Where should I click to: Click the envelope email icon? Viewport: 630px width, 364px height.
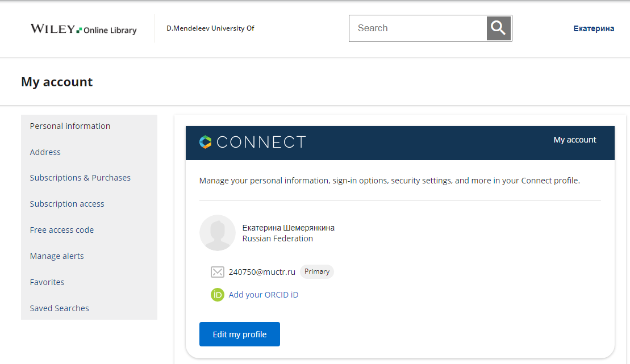[x=217, y=272]
